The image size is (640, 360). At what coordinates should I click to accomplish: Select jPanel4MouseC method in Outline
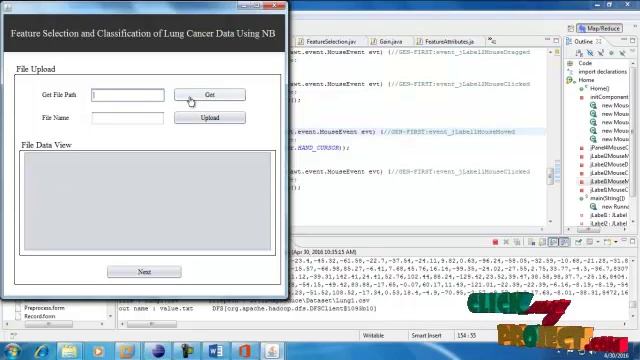pyautogui.click(x=609, y=148)
